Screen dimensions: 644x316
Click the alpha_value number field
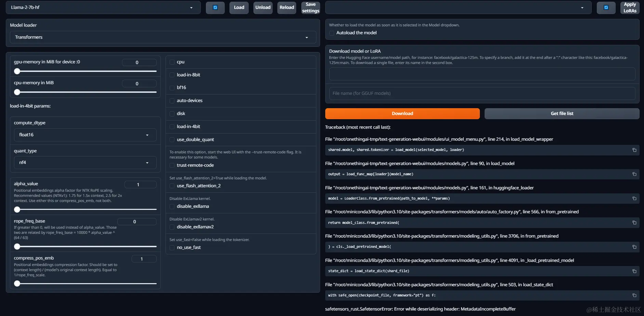pos(140,185)
